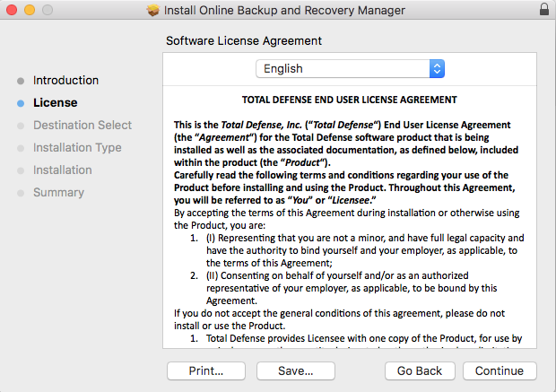Click the line 'Total Defense provides Licensee with one copy'
The image size is (556, 392).
click(x=364, y=338)
